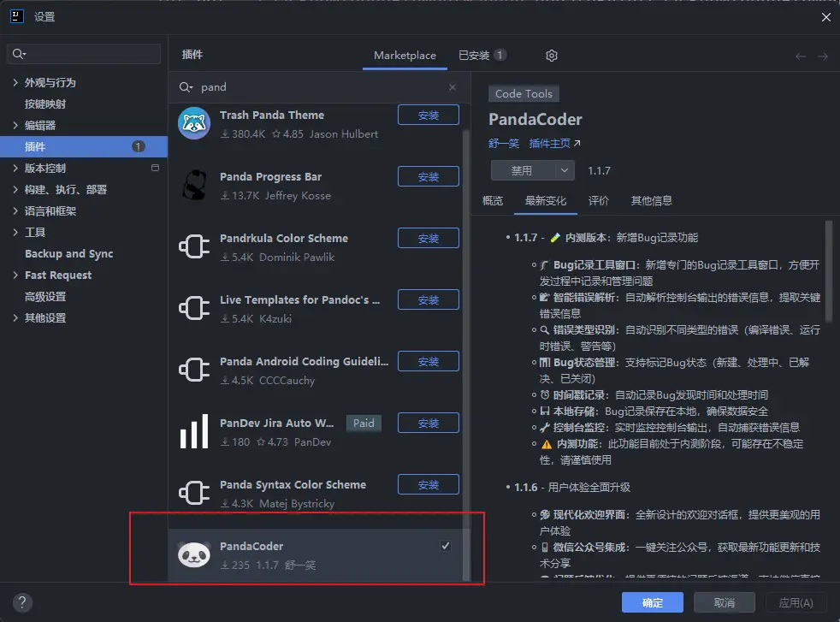Focus the plugin search field containing pand
The width and height of the screenshot is (840, 622).
(x=319, y=86)
